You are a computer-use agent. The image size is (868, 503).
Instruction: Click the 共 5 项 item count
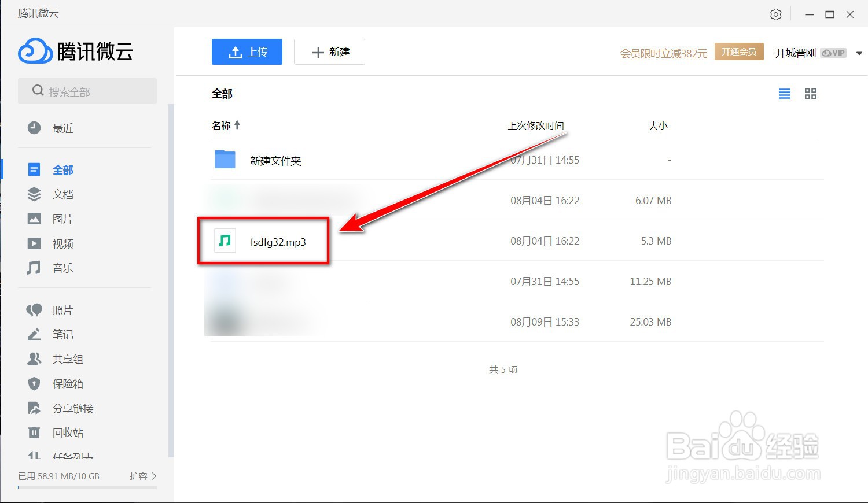[x=503, y=369]
